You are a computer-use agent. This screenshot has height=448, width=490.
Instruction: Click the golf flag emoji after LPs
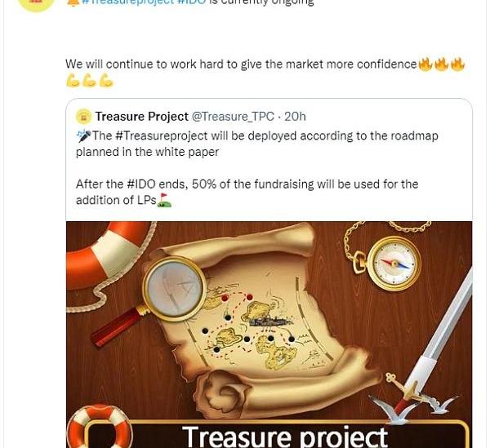[x=164, y=200]
